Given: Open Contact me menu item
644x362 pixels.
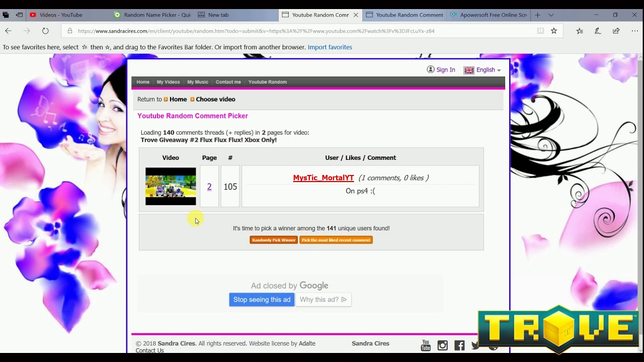Looking at the screenshot, I should [x=228, y=82].
